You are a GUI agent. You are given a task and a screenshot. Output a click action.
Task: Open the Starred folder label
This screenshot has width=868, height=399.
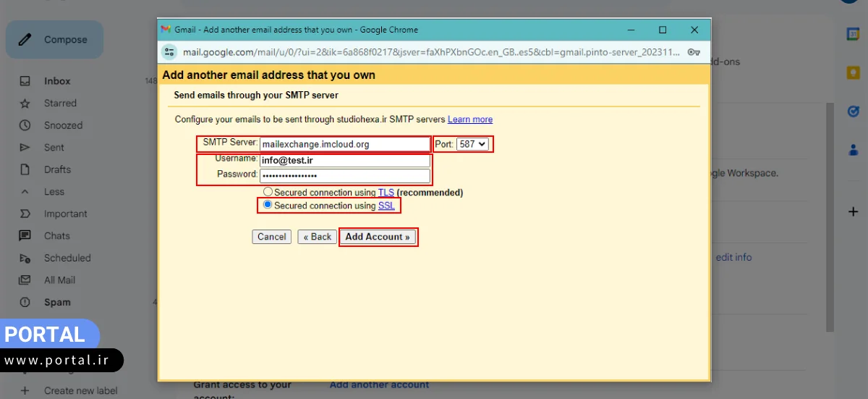[x=60, y=104]
